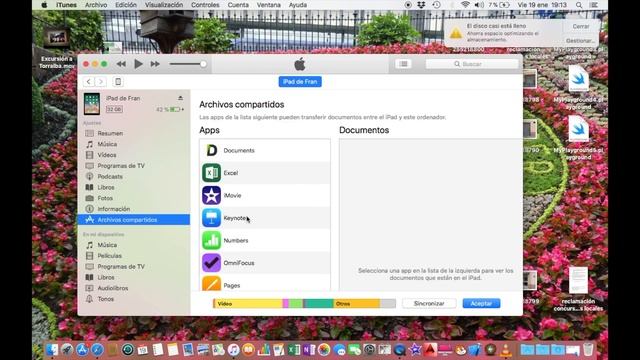Open the volume menu bar icon
The width and height of the screenshot is (640, 360).
(x=479, y=5)
